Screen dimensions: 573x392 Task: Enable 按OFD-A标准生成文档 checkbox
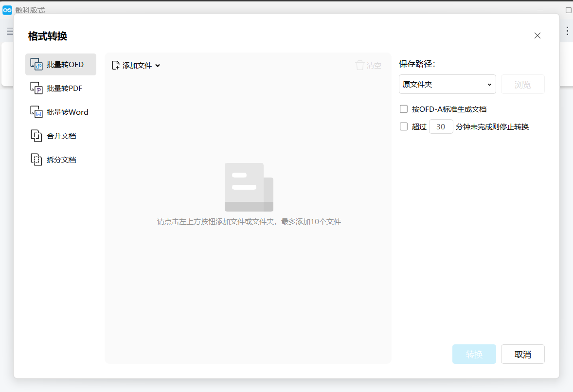tap(403, 109)
